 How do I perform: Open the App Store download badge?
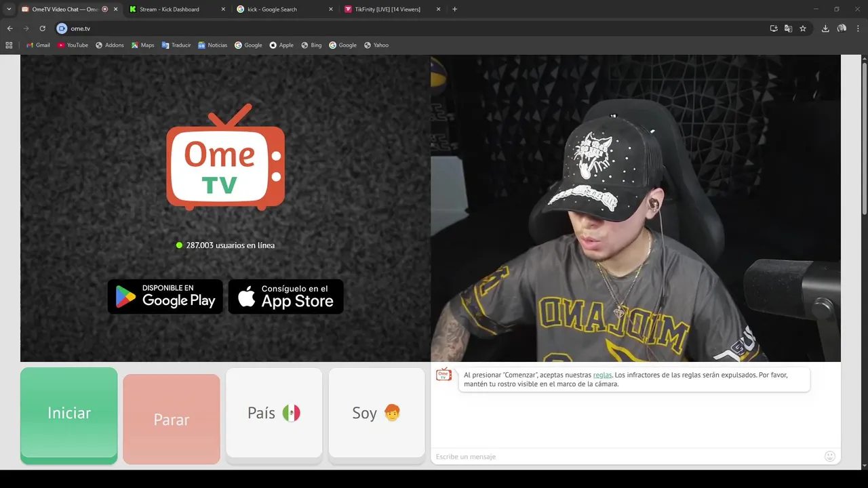pos(285,297)
